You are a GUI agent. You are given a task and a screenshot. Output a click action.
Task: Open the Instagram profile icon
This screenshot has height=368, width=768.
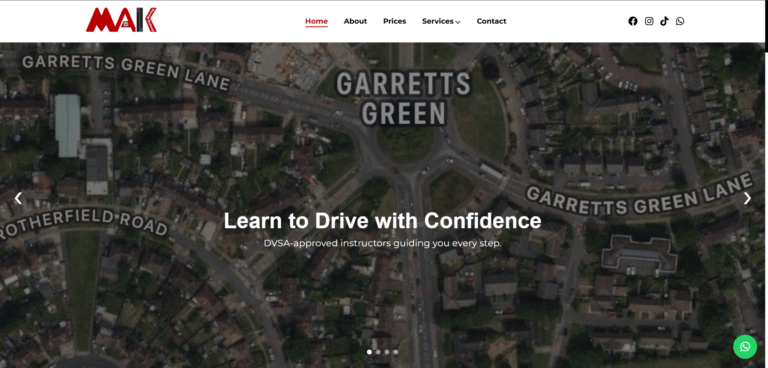[x=649, y=21]
